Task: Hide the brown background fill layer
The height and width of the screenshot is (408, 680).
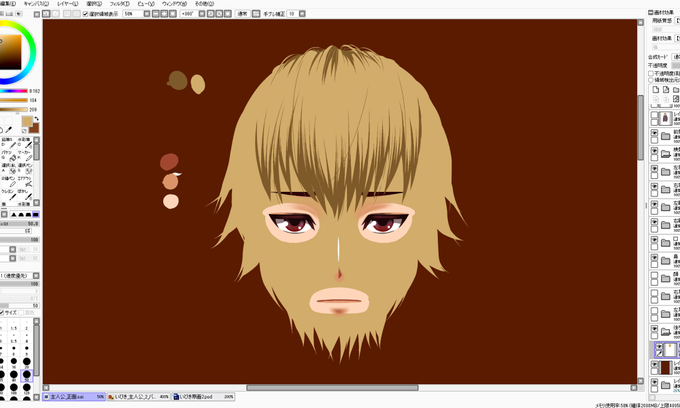Action: (x=654, y=364)
